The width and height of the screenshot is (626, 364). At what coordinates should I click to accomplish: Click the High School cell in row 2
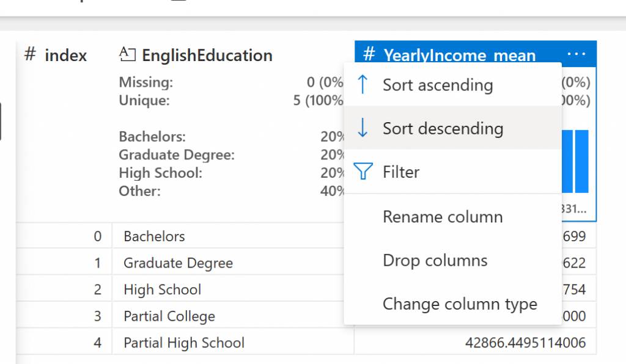coord(162,289)
